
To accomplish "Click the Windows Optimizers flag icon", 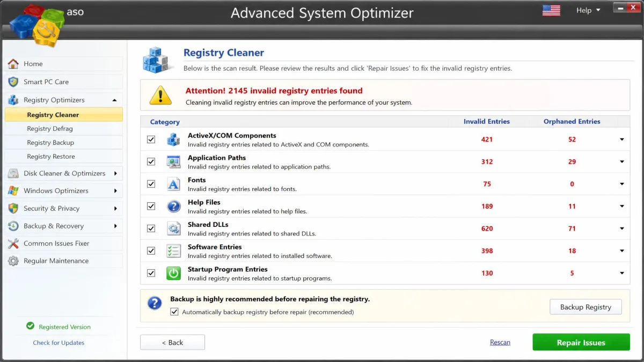I will tap(13, 191).
